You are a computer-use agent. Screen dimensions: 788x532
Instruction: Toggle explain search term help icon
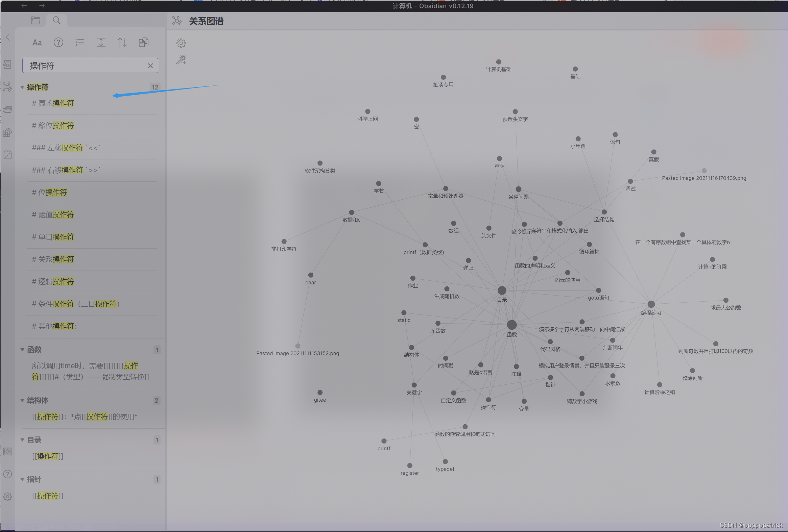(x=58, y=42)
